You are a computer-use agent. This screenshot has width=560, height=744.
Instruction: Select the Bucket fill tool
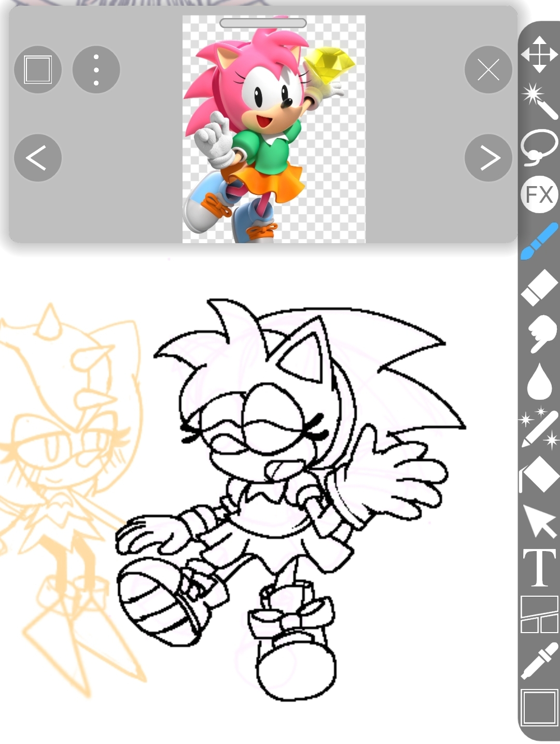pyautogui.click(x=539, y=474)
